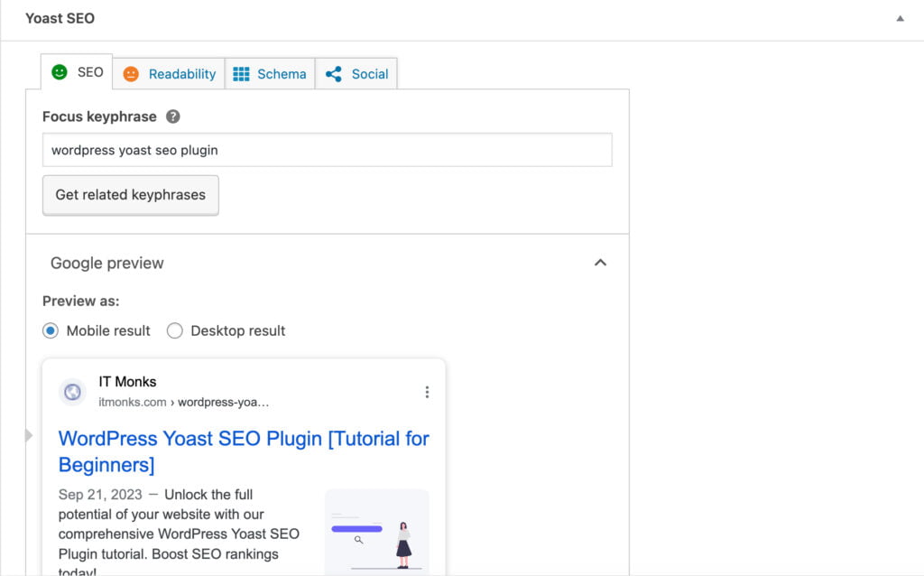
Task: Click the itmonks.com breadcrumb URL
Action: coord(183,402)
